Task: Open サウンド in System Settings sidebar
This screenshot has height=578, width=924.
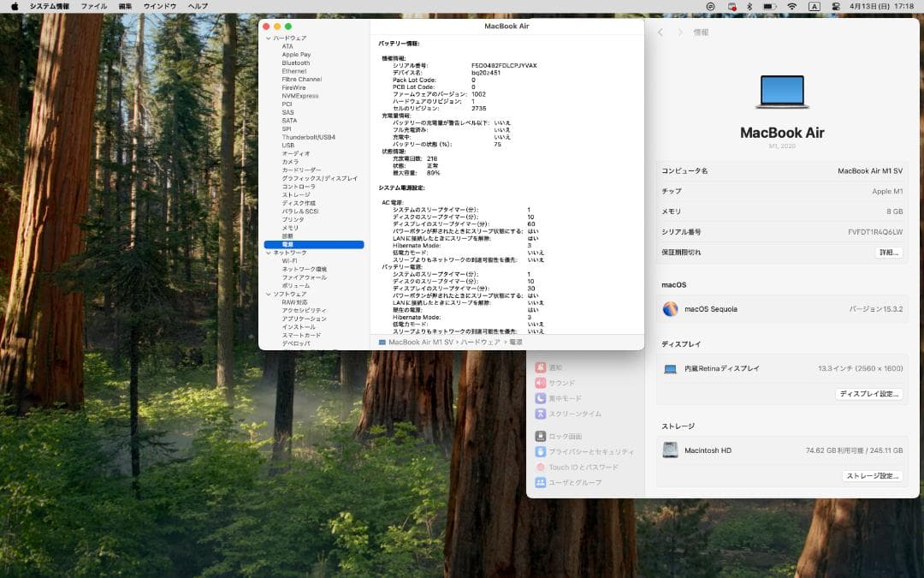Action: point(555,383)
